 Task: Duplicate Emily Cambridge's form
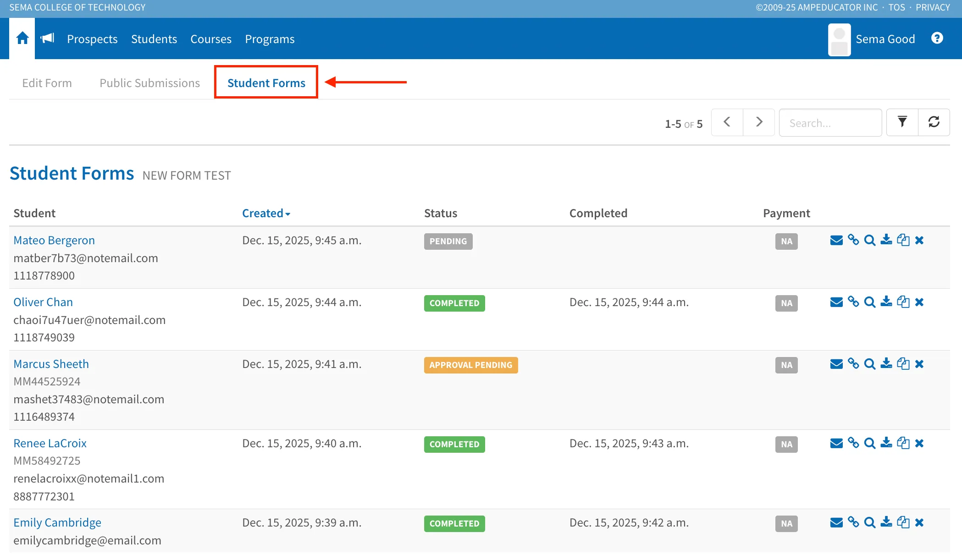coord(903,522)
